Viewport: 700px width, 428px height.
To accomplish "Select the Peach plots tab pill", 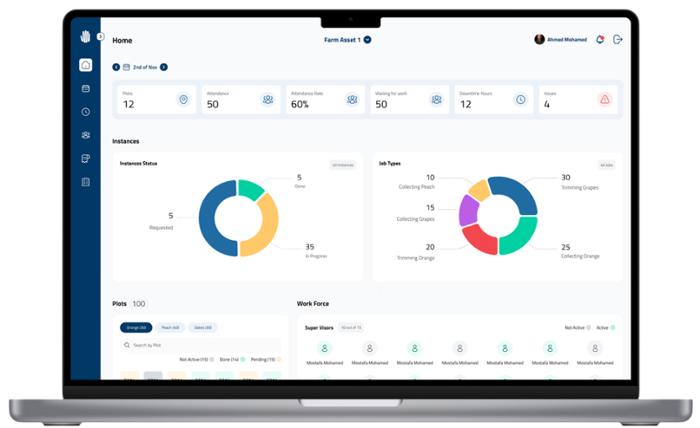I will (x=170, y=328).
